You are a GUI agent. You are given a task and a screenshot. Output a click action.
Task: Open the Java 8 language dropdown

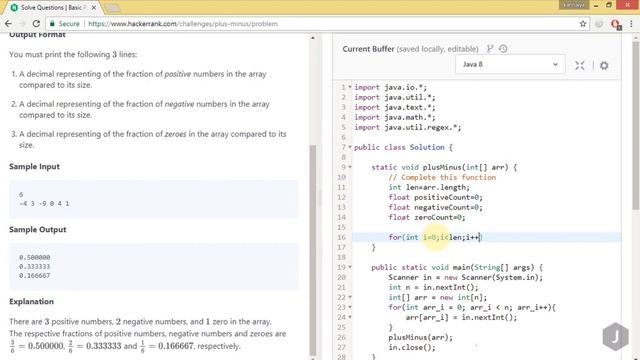pos(510,64)
